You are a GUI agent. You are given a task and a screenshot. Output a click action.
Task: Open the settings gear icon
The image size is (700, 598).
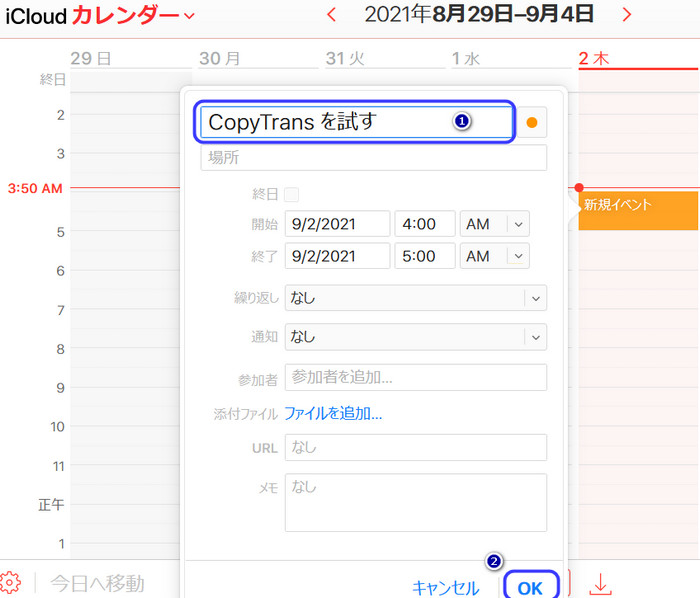(x=10, y=583)
